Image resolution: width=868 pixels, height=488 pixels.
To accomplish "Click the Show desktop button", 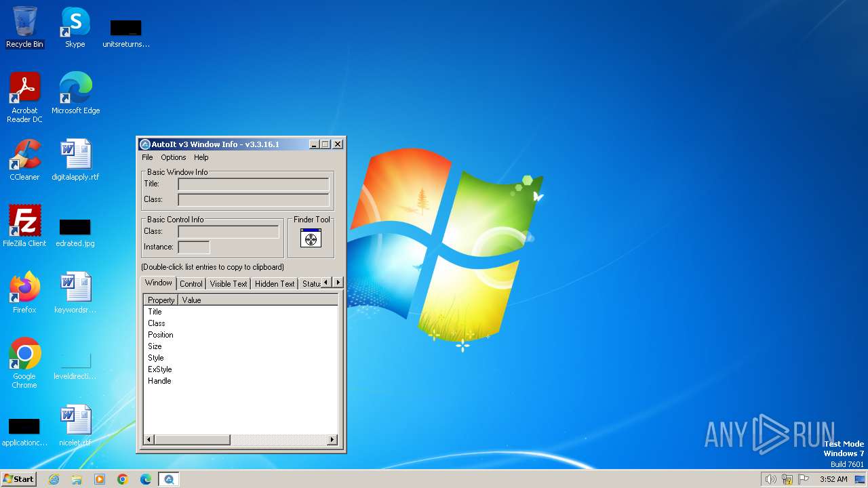I will (x=860, y=479).
